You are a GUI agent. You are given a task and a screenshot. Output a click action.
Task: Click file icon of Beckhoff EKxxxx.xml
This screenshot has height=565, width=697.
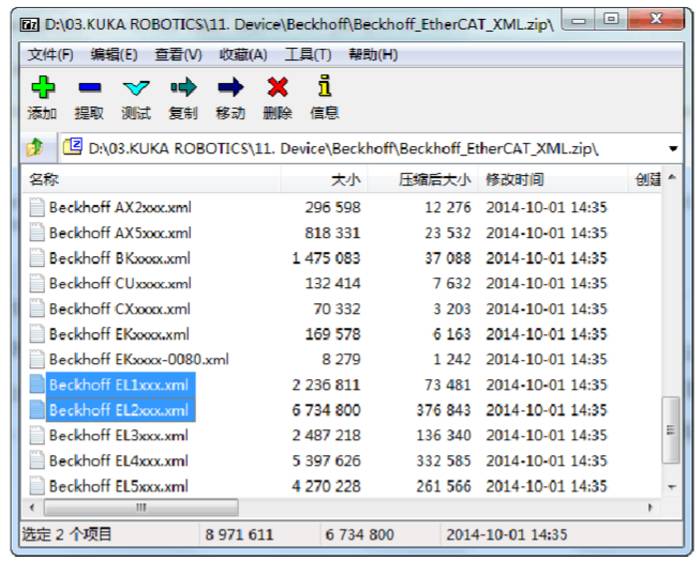coord(37,334)
